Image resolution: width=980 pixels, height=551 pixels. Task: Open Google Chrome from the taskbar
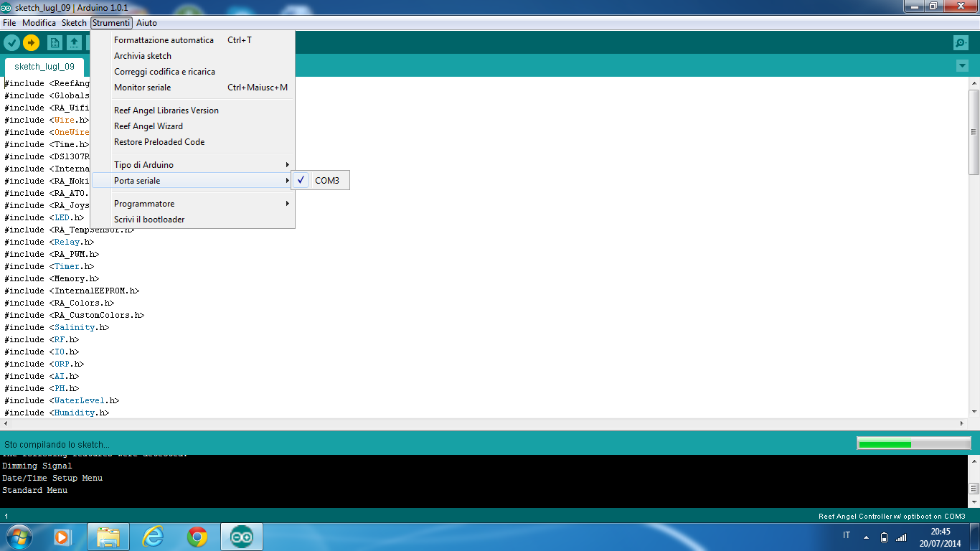point(197,537)
